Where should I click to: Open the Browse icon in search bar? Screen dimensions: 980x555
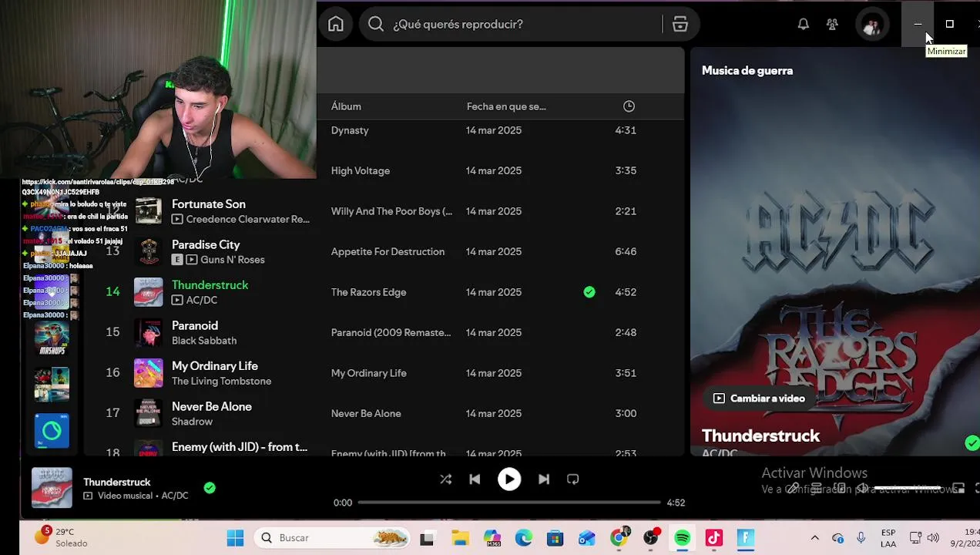click(680, 25)
